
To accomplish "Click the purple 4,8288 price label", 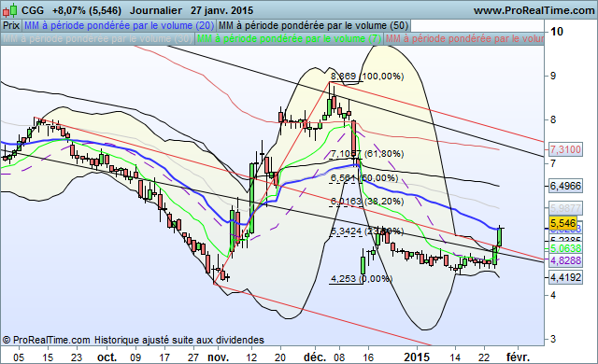I will (565, 260).
